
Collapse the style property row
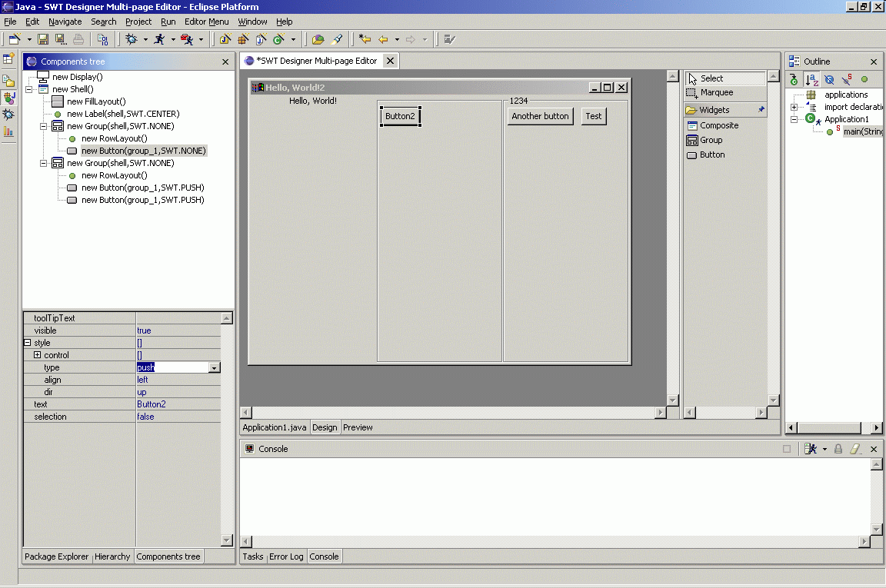(27, 343)
